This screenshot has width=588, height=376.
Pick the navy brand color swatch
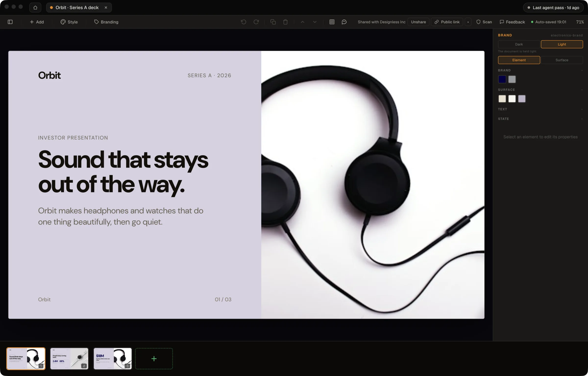click(x=502, y=79)
